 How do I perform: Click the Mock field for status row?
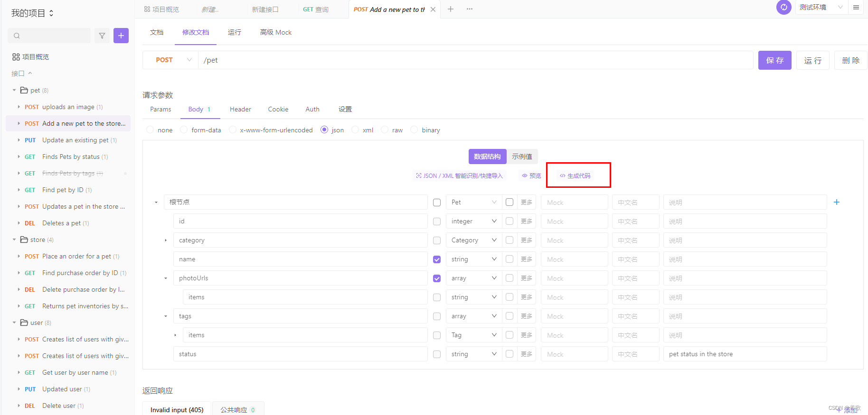pyautogui.click(x=575, y=354)
